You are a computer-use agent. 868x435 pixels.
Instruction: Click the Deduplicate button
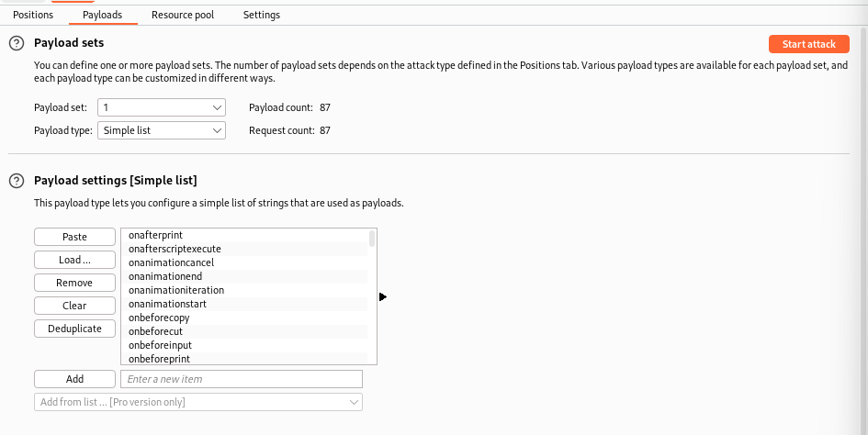pyautogui.click(x=74, y=329)
